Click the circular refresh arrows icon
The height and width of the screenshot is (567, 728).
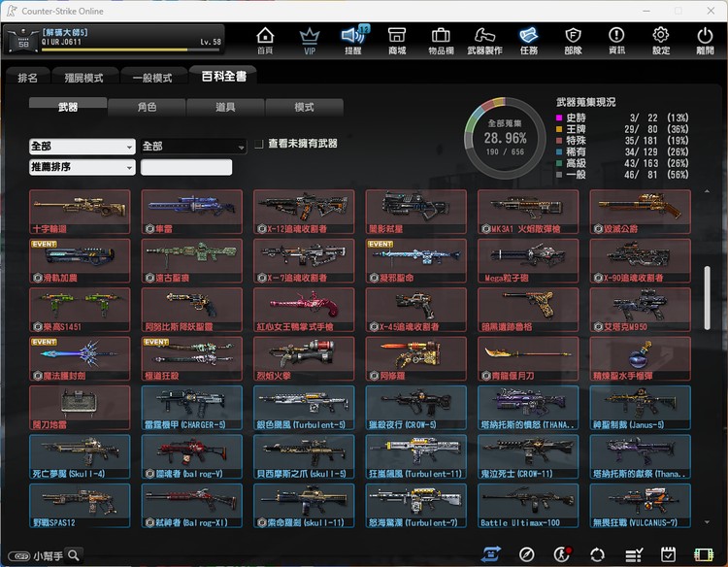pyautogui.click(x=597, y=554)
